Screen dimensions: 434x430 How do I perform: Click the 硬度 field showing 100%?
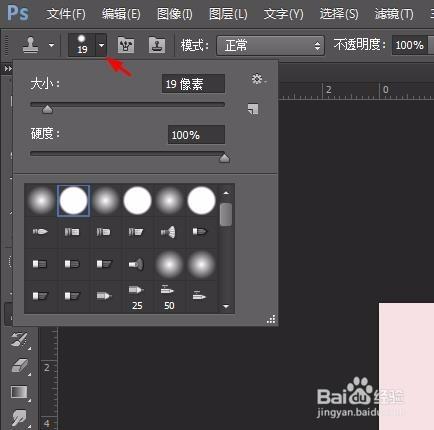[x=196, y=135]
